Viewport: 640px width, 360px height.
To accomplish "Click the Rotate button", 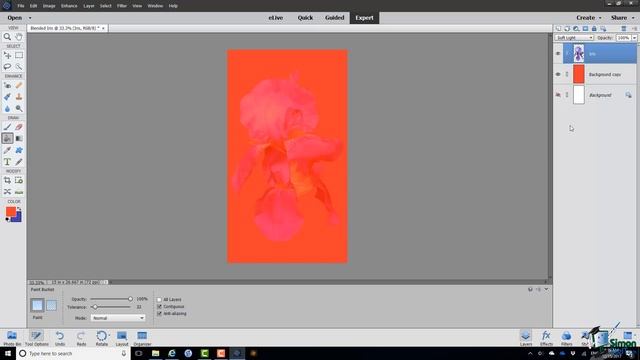I will [102, 338].
